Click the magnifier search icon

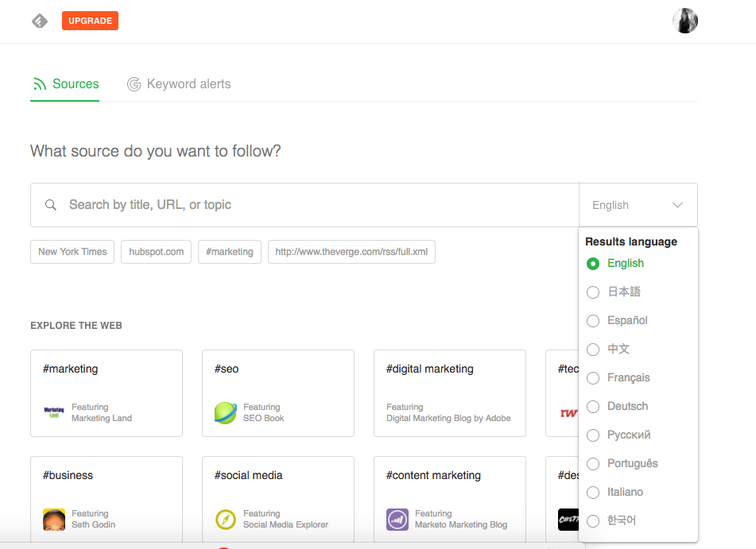[x=51, y=205]
